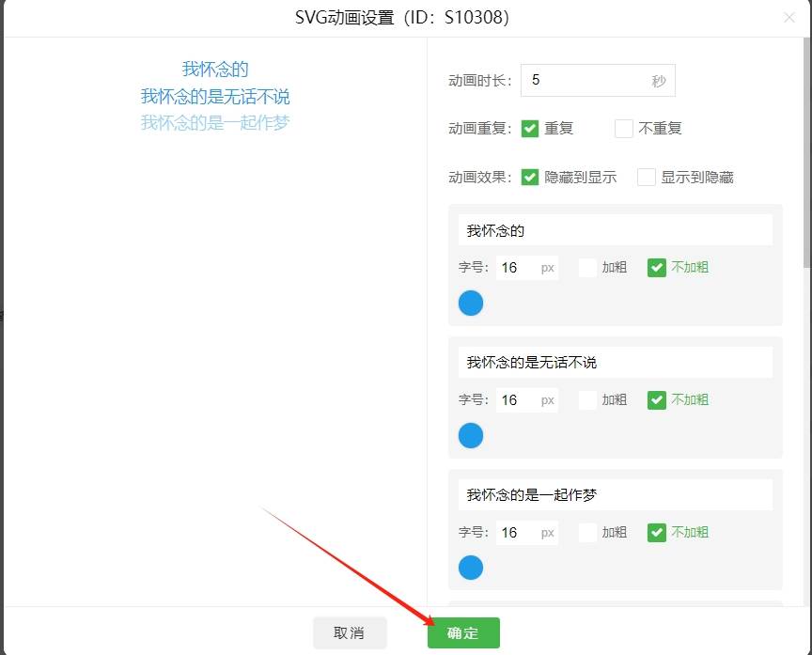Image resolution: width=812 pixels, height=655 pixels.
Task: Edit the 我怀念的是无话不说 text field
Action: tap(615, 363)
